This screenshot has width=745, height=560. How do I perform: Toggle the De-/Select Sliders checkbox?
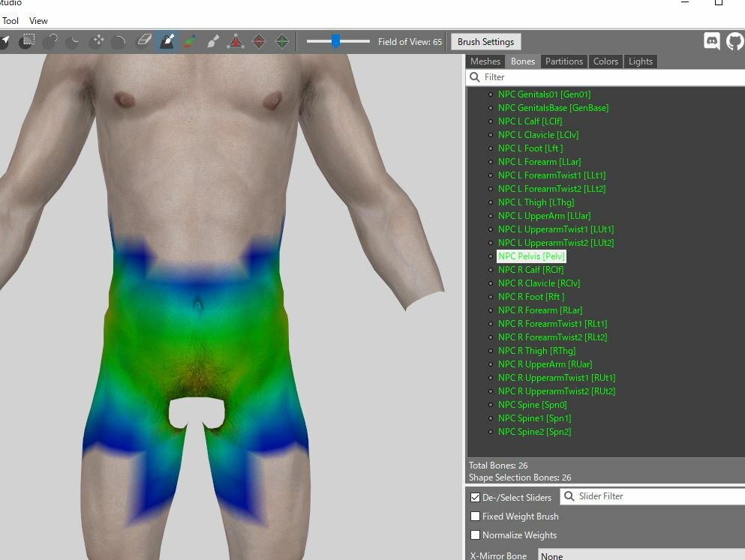[x=475, y=497]
